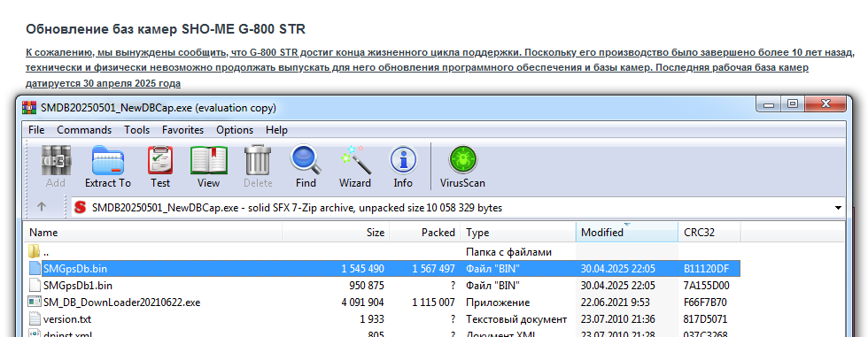The height and width of the screenshot is (337, 868).
Task: Click size value 1 545 490
Action: coord(362,269)
